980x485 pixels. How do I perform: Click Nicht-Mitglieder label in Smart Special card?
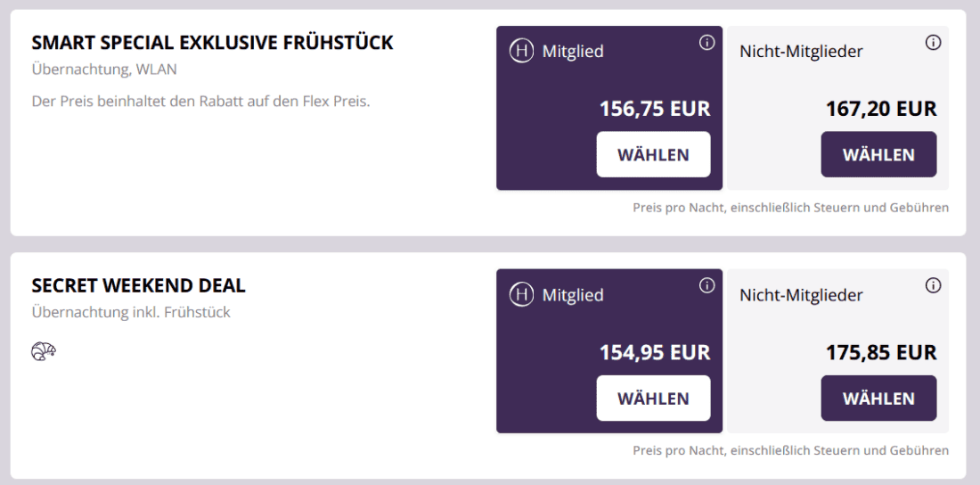click(801, 52)
